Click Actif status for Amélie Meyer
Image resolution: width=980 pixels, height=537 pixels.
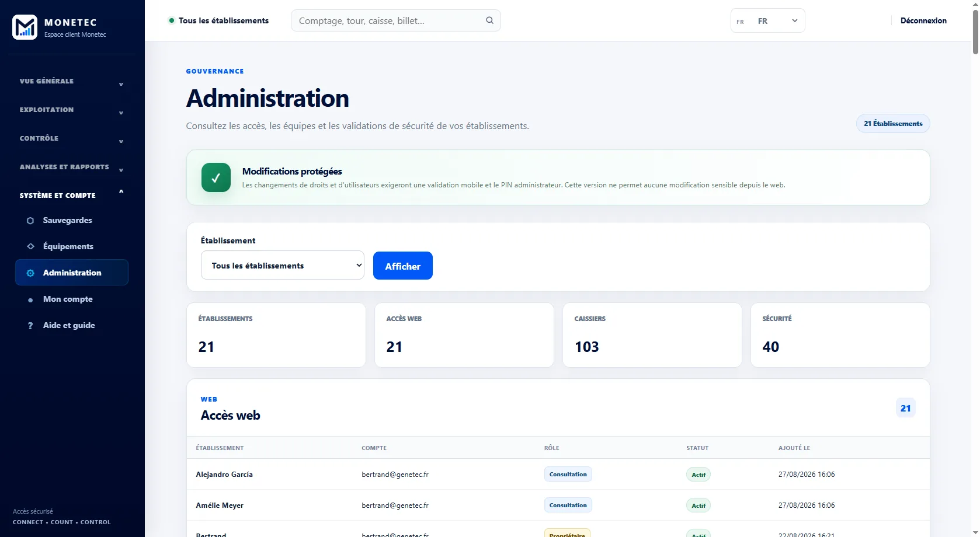point(698,505)
